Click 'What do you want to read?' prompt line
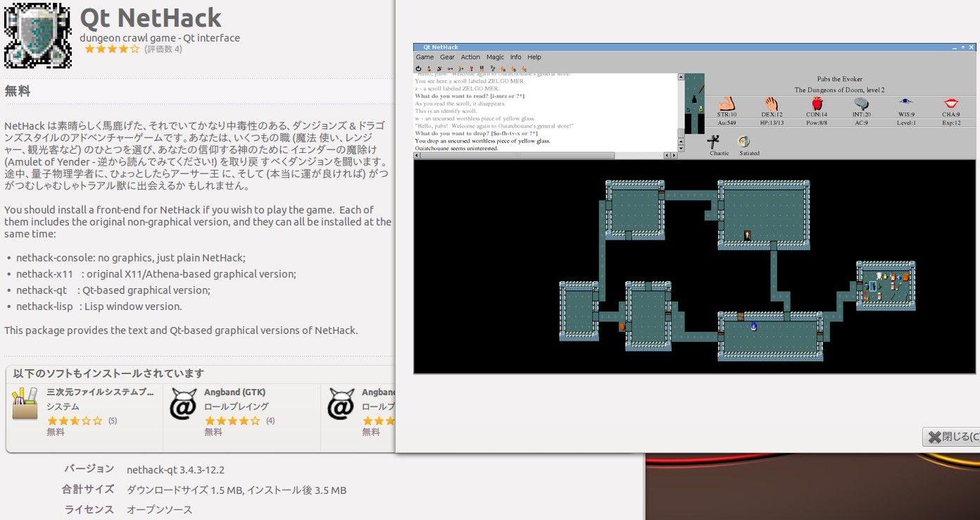Image resolution: width=980 pixels, height=520 pixels. [470, 96]
